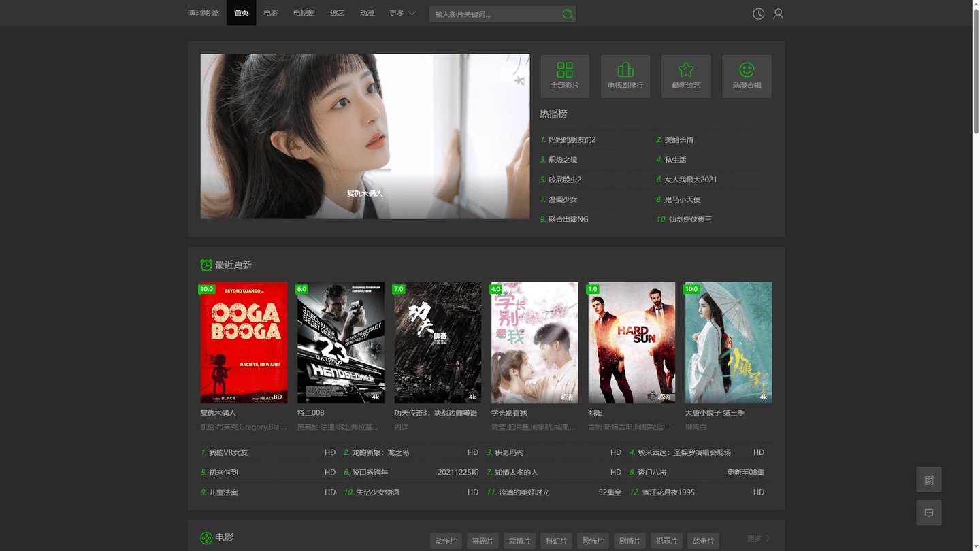
Task: Click the green search magnifier icon
Action: point(568,14)
